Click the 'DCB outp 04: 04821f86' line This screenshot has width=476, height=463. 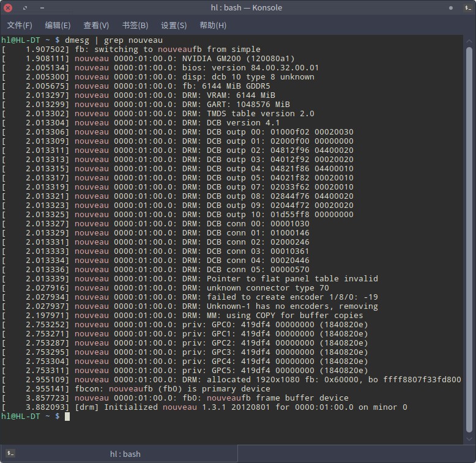[x=177, y=169]
